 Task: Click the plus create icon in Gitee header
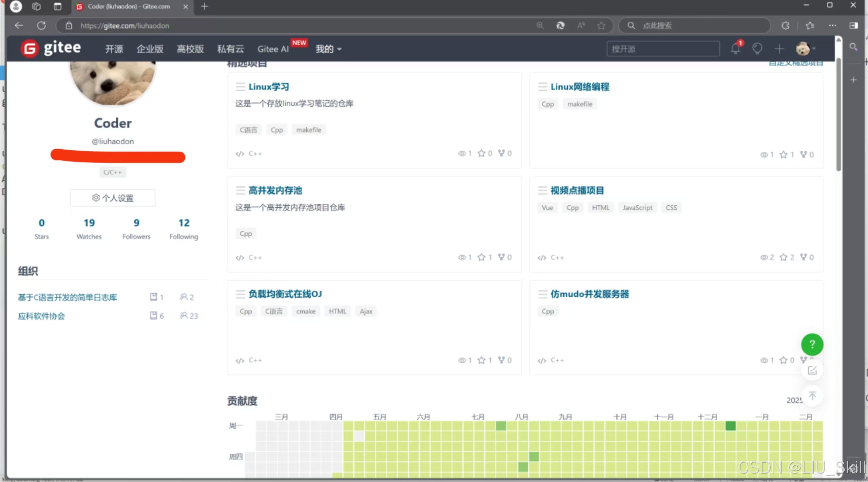[x=779, y=49]
